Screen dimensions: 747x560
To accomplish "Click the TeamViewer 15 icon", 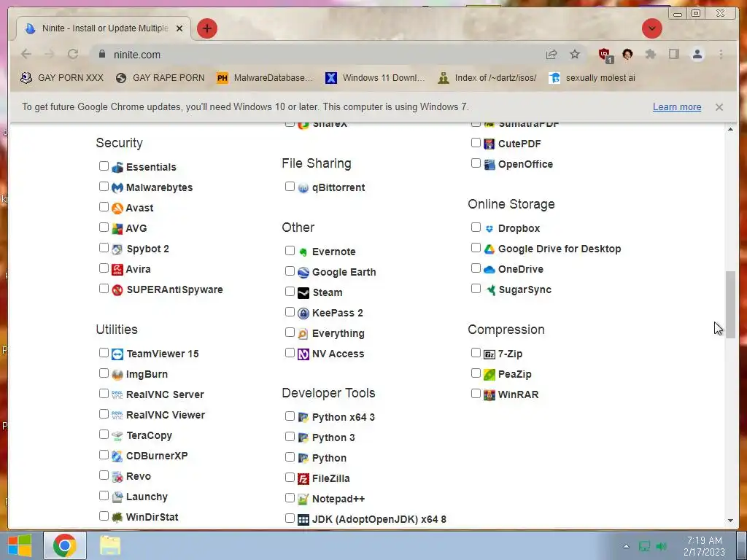I will pyautogui.click(x=117, y=354).
